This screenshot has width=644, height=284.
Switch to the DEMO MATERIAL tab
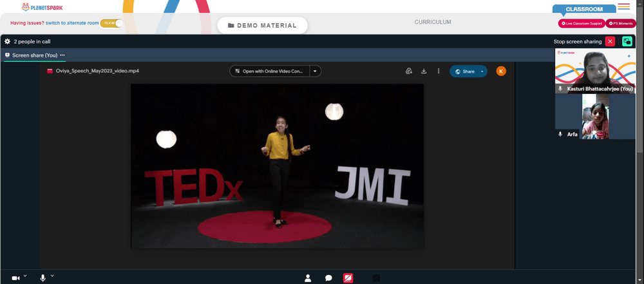click(263, 26)
